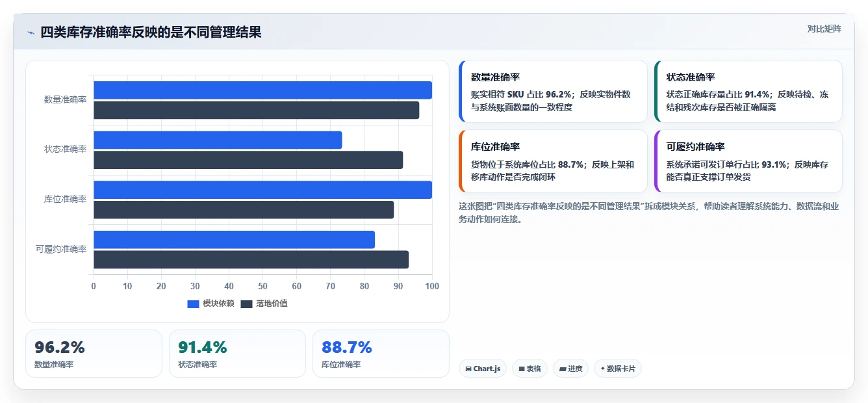Click the dark 落地价值 legend swatch
This screenshot has height=403, width=868.
pos(246,304)
